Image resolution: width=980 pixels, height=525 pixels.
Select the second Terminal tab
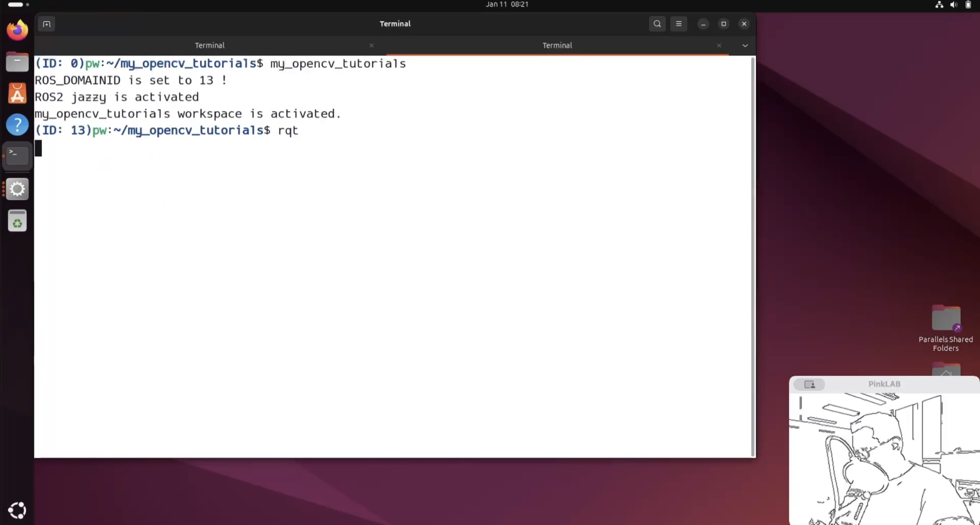pos(556,46)
